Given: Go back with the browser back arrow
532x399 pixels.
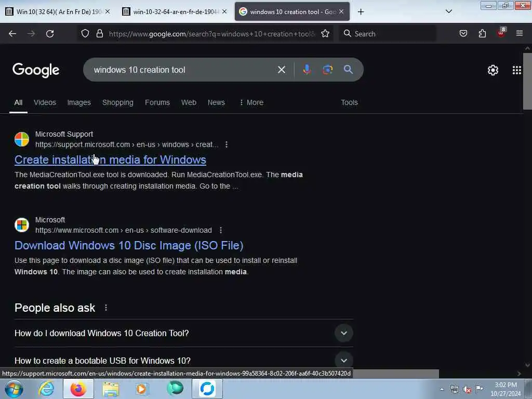Looking at the screenshot, I should click(12, 34).
